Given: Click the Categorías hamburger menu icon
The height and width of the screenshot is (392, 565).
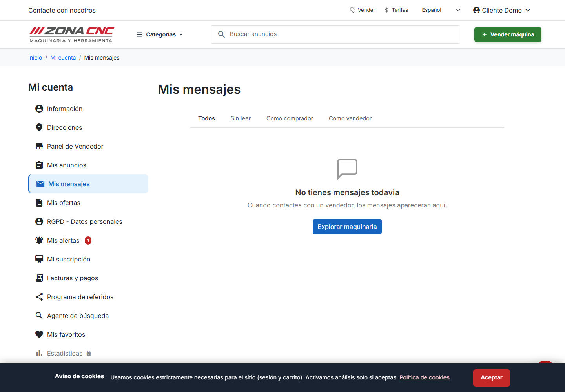Looking at the screenshot, I should click(x=140, y=34).
